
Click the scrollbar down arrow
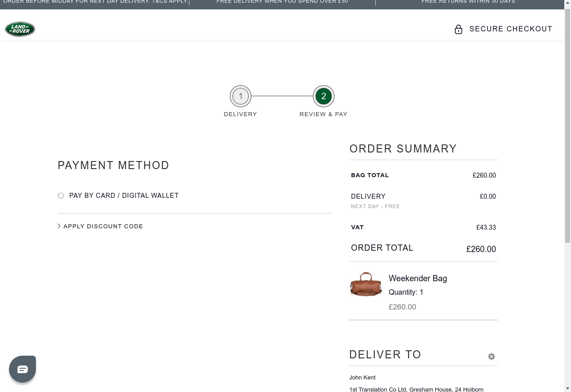point(567,388)
